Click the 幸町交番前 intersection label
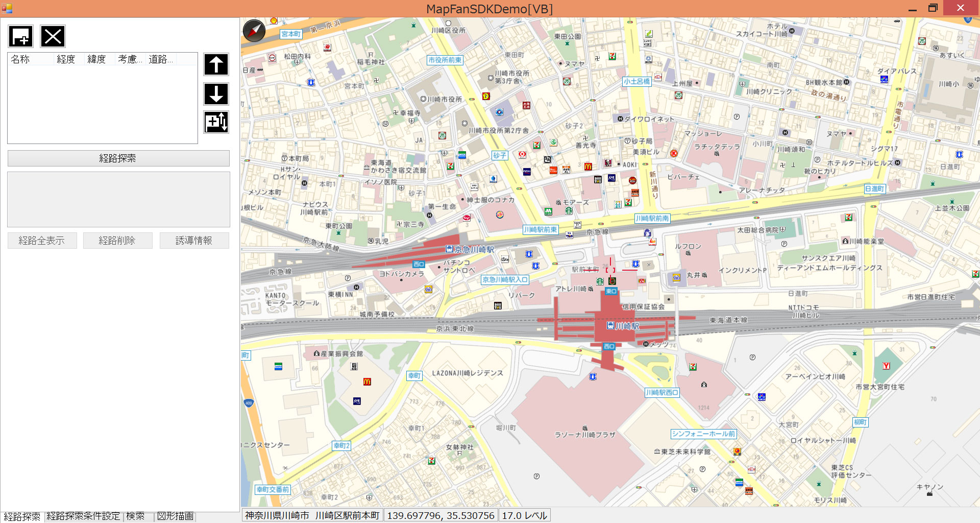The height and width of the screenshot is (523, 980). tap(273, 490)
